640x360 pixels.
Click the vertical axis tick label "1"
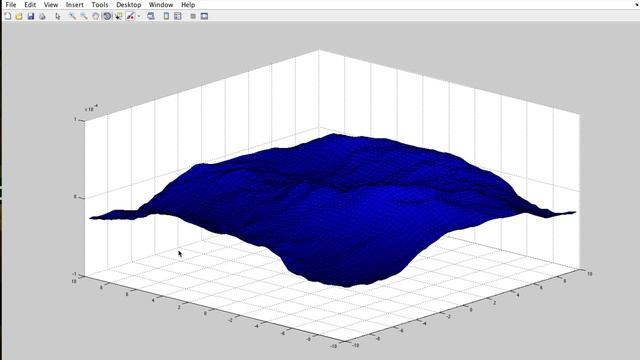pyautogui.click(x=75, y=120)
